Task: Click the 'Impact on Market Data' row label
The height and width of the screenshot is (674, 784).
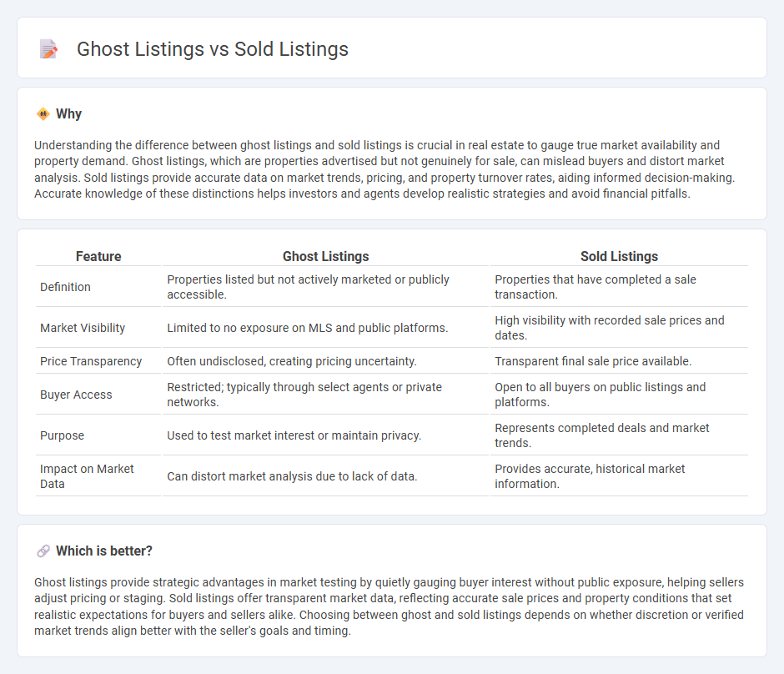Action: point(87,476)
